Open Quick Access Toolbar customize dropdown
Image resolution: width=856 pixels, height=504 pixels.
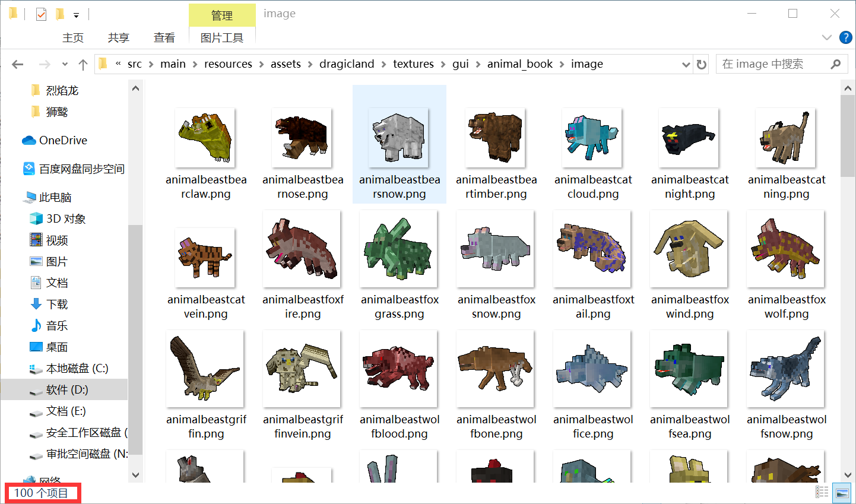(x=76, y=15)
